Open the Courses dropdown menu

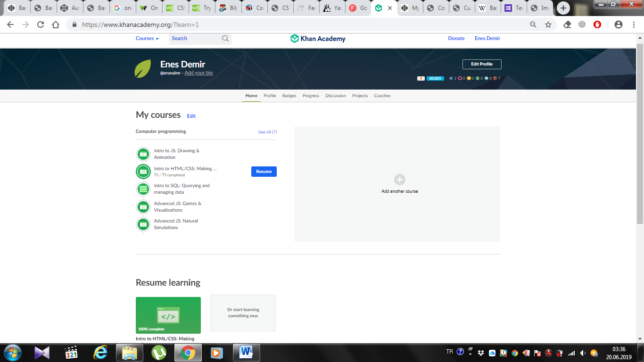147,39
